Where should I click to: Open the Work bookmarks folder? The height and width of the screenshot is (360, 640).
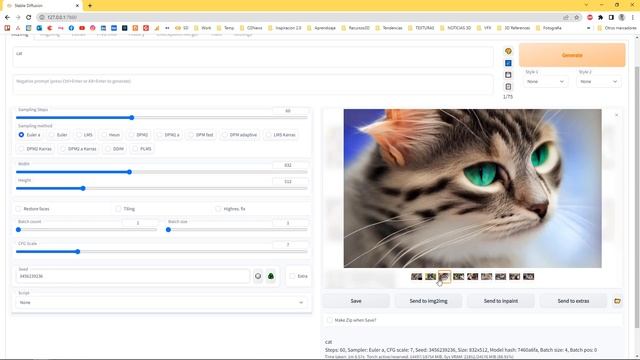[202, 28]
